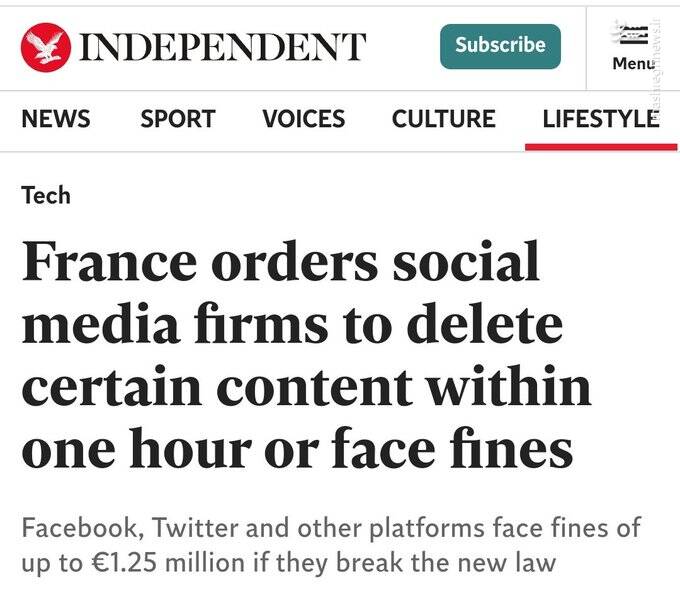Click the Tech category link
The height and width of the screenshot is (598, 680).
[x=46, y=194]
